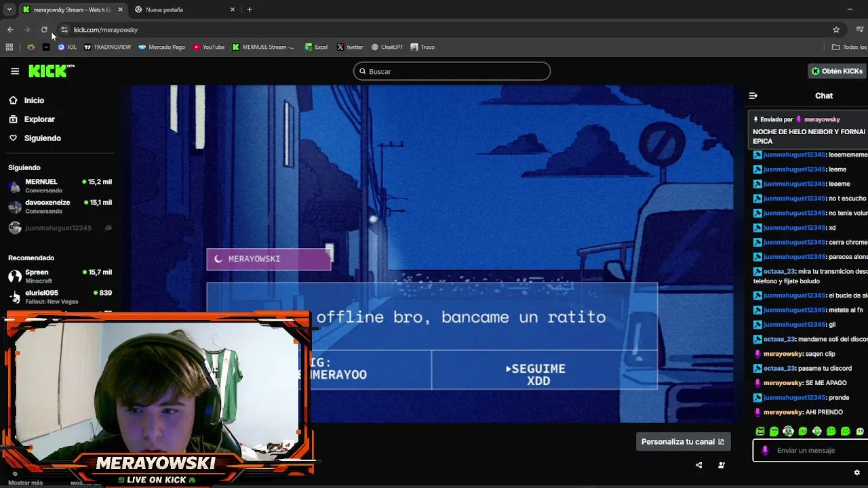Click the Buscar search field

coord(452,71)
